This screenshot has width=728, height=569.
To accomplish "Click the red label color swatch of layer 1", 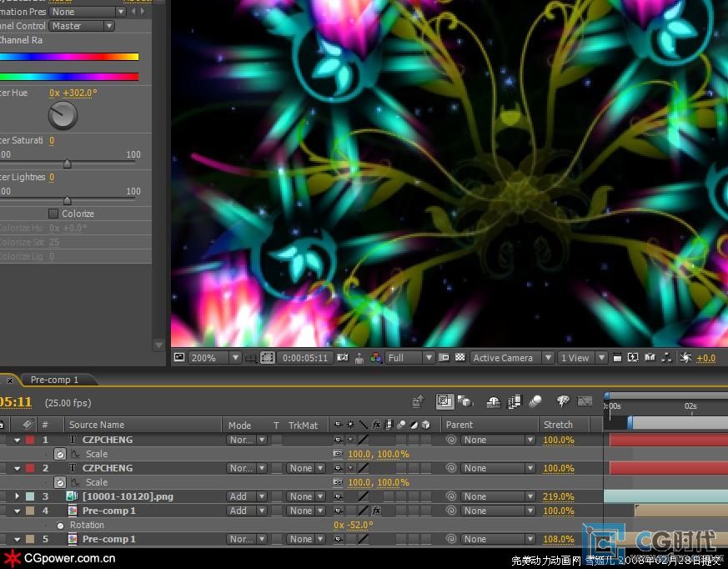I will tap(30, 440).
